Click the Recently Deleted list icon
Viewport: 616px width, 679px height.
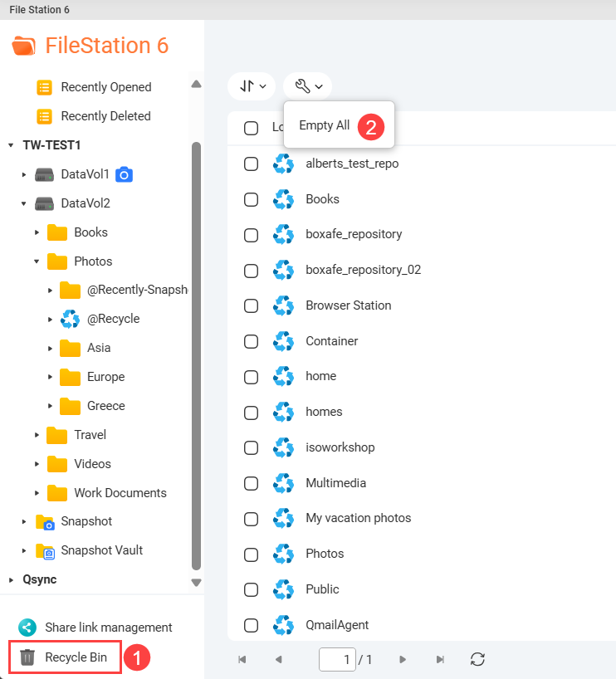pyautogui.click(x=44, y=116)
